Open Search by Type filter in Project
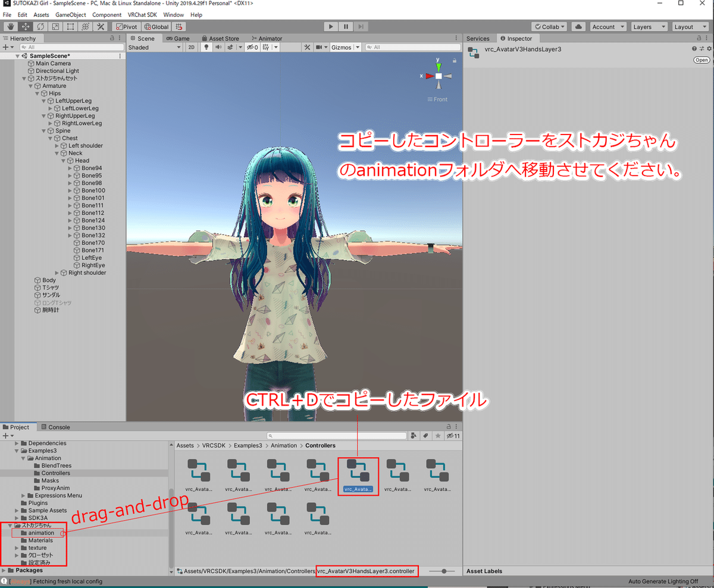Screen dimensions: 714x588 tap(414, 436)
